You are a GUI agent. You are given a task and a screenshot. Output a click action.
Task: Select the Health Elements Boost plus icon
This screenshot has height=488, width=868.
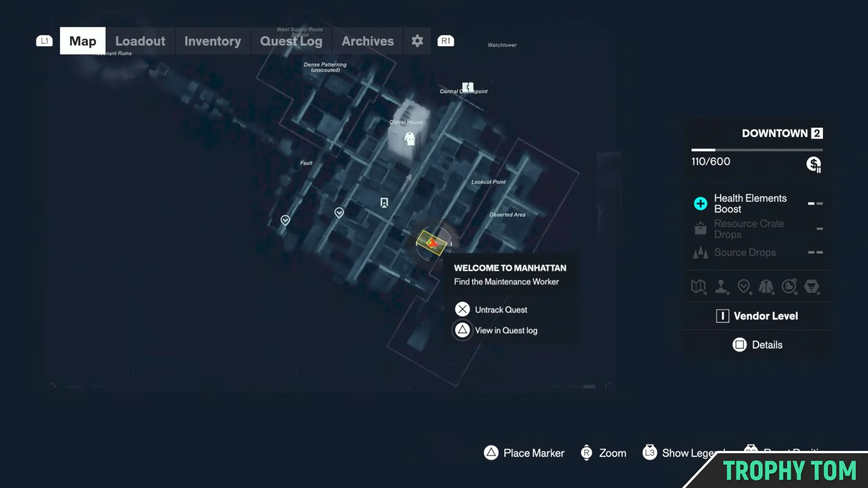700,203
